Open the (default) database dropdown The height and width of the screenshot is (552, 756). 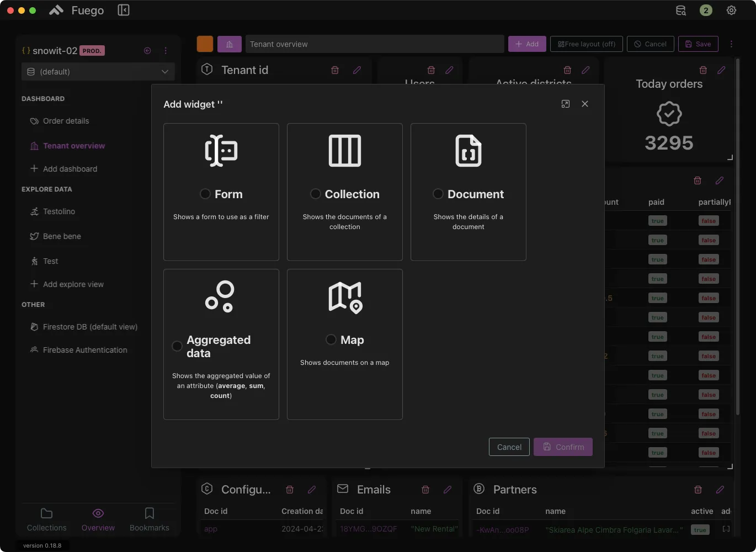[98, 72]
